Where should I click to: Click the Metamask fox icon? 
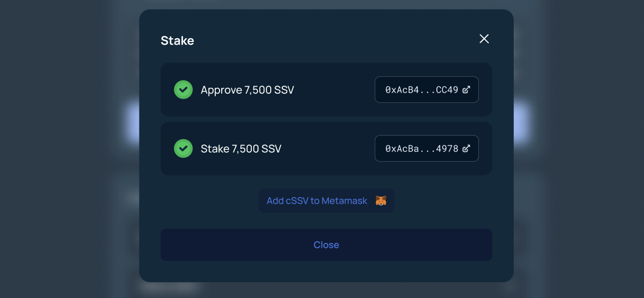[x=381, y=201]
